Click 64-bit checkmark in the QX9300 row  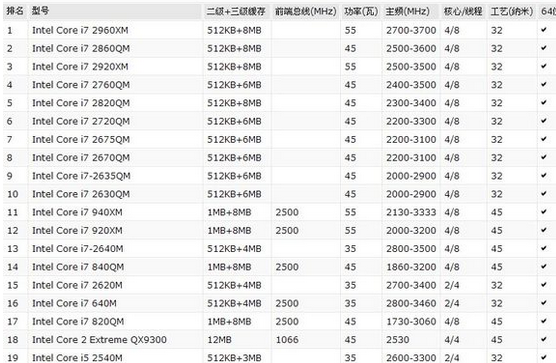pos(544,339)
